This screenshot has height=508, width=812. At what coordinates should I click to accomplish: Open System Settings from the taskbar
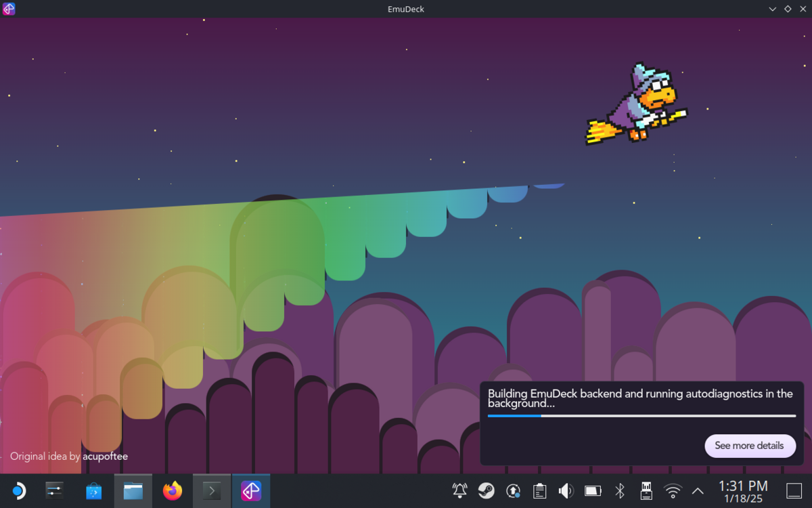coord(54,490)
